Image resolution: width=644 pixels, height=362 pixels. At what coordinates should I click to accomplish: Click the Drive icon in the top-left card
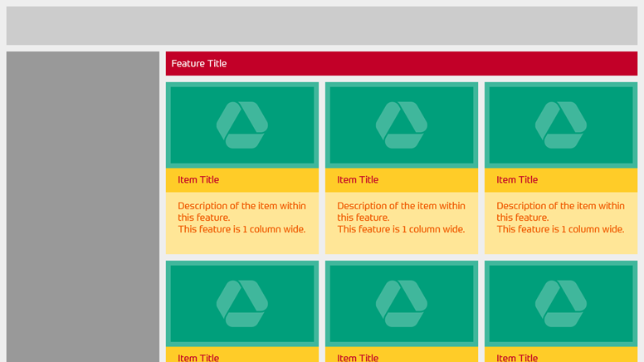(x=242, y=125)
